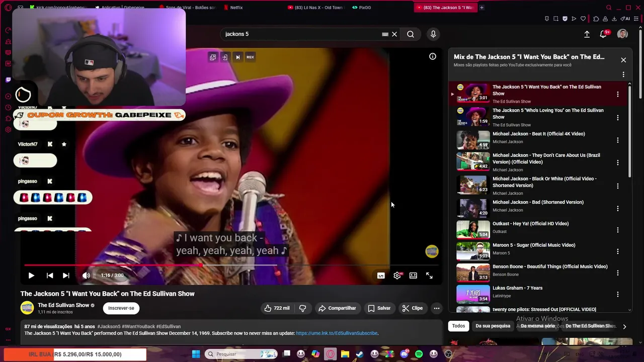Click the Clipe button
Viewport: 644px width, 362px height.
click(412, 308)
